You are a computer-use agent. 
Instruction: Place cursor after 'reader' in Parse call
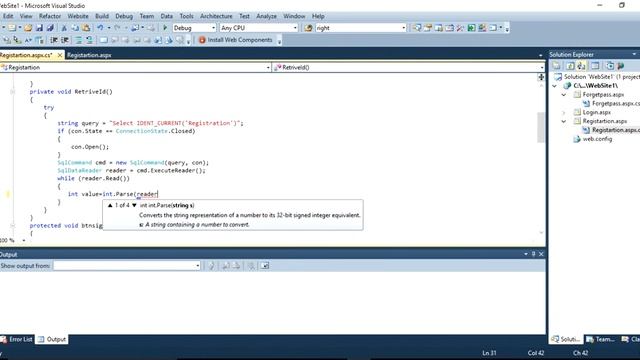[158, 194]
